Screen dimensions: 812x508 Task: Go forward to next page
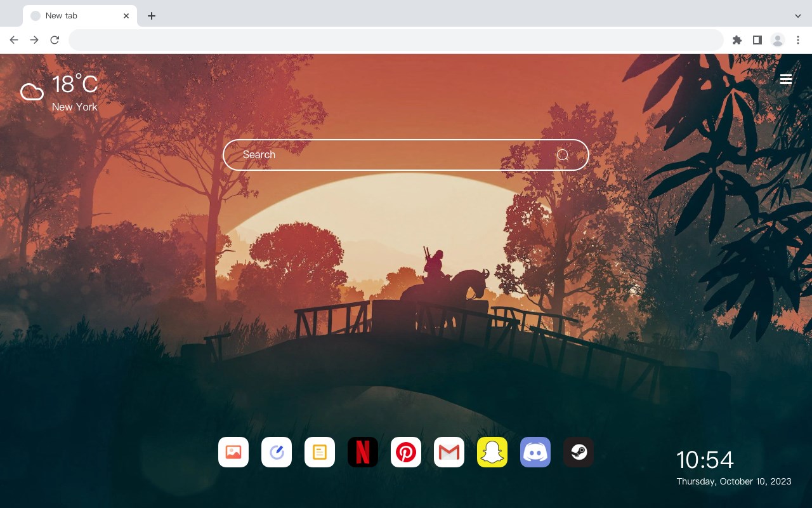pos(34,40)
